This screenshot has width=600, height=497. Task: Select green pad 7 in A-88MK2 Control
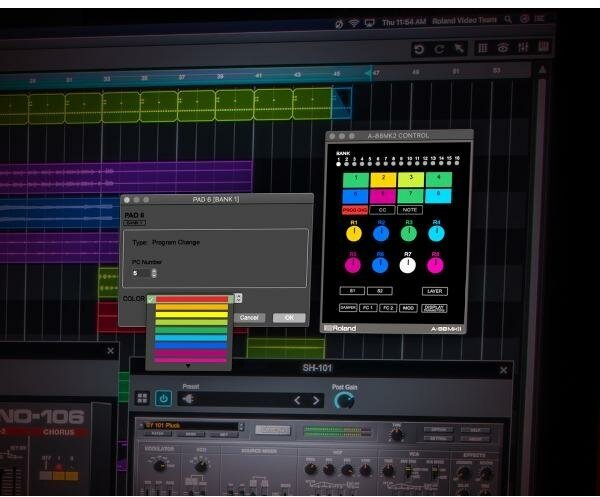411,196
